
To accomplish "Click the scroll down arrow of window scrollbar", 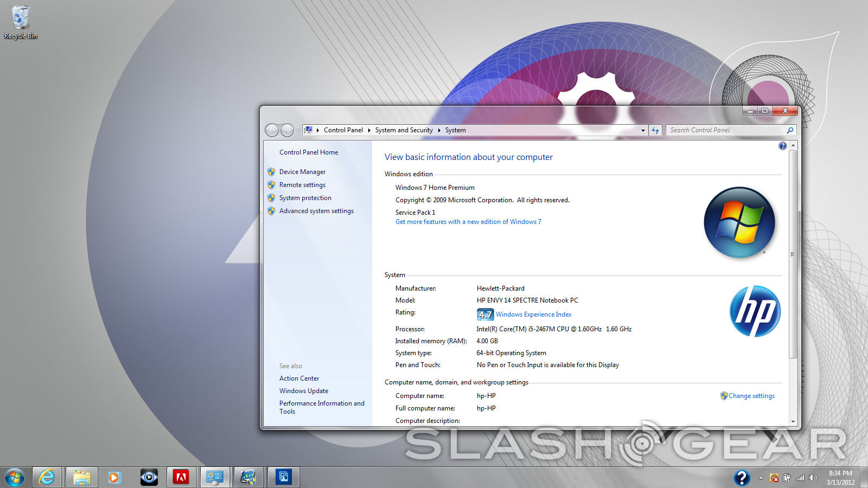I will coord(793,421).
